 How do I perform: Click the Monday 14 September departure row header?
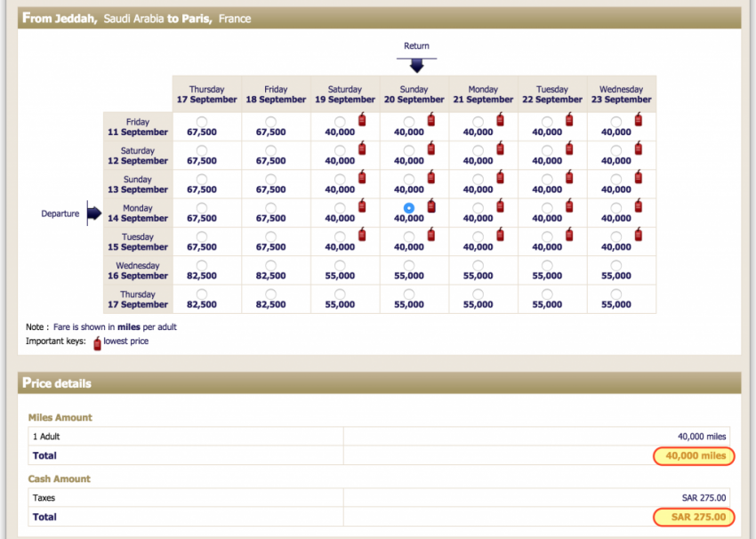tap(137, 213)
